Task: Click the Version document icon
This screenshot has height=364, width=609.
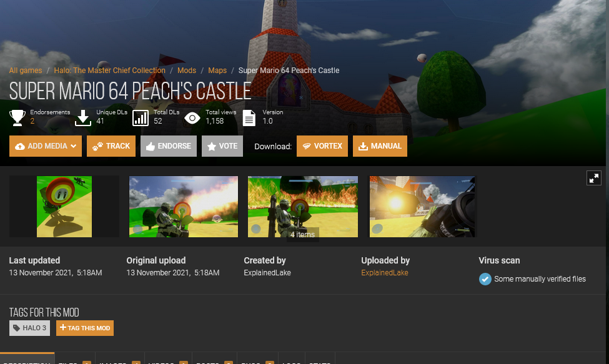Action: (x=249, y=118)
